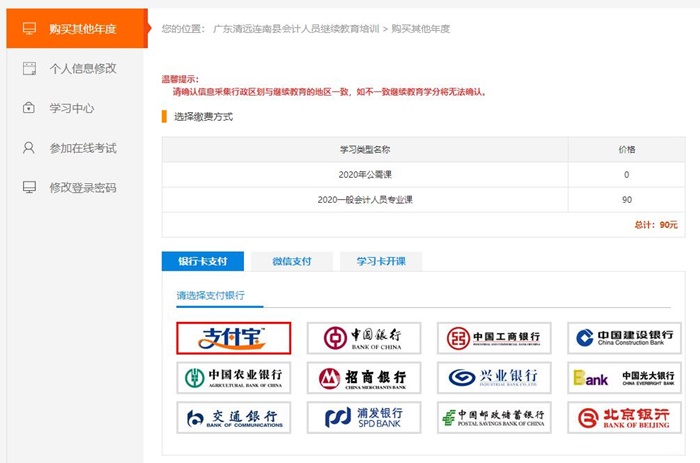This screenshot has height=463, width=700.
Task: Select SPD Bank 浦发银行 logo
Action: 364,417
